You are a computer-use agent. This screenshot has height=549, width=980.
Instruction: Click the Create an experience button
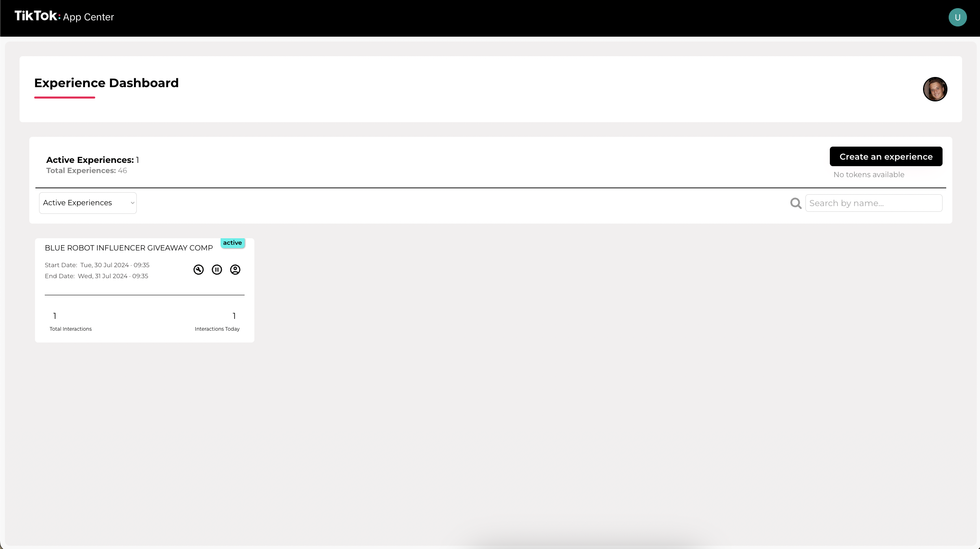886,156
